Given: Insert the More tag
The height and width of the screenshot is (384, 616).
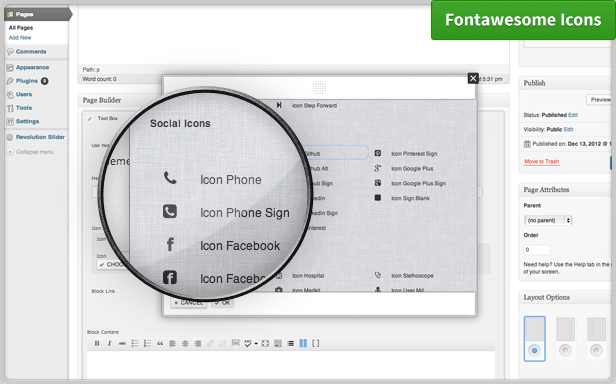Looking at the screenshot, I should click(235, 344).
